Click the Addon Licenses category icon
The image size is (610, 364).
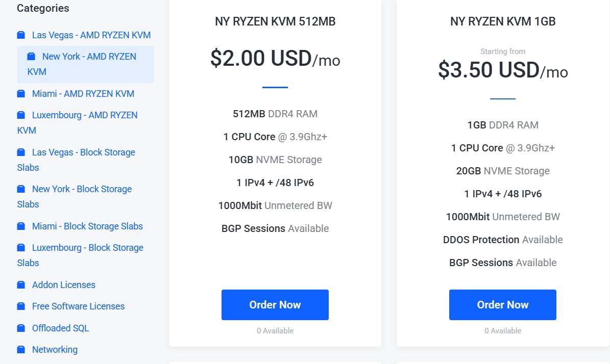(21, 285)
